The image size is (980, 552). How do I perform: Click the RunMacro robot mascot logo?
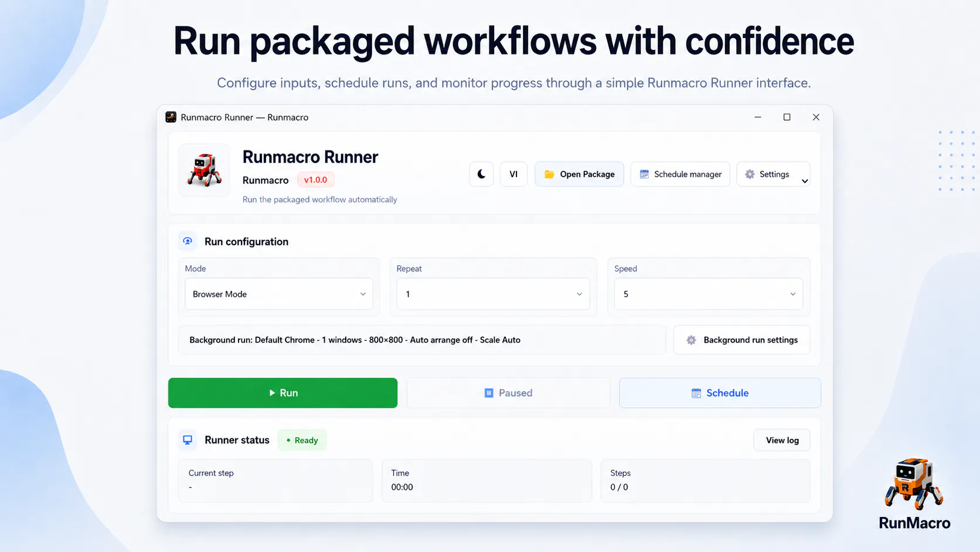[914, 484]
